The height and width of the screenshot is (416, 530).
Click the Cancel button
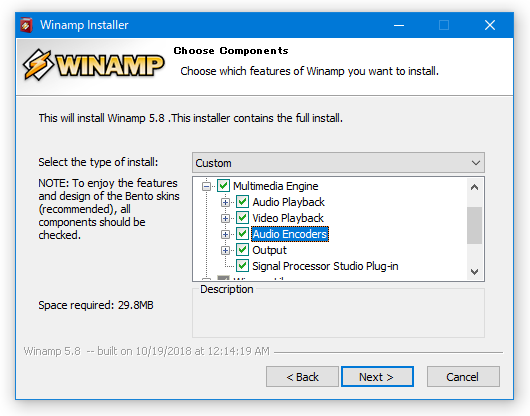point(463,376)
